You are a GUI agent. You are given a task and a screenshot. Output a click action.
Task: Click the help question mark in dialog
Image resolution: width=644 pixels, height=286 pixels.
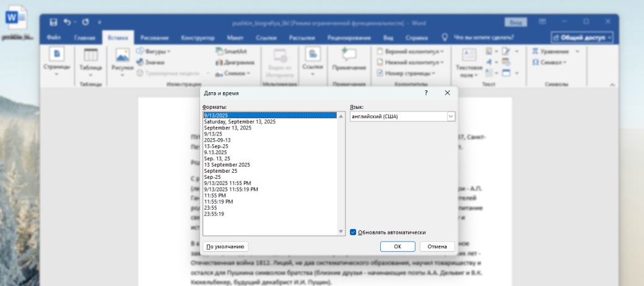[x=426, y=93]
